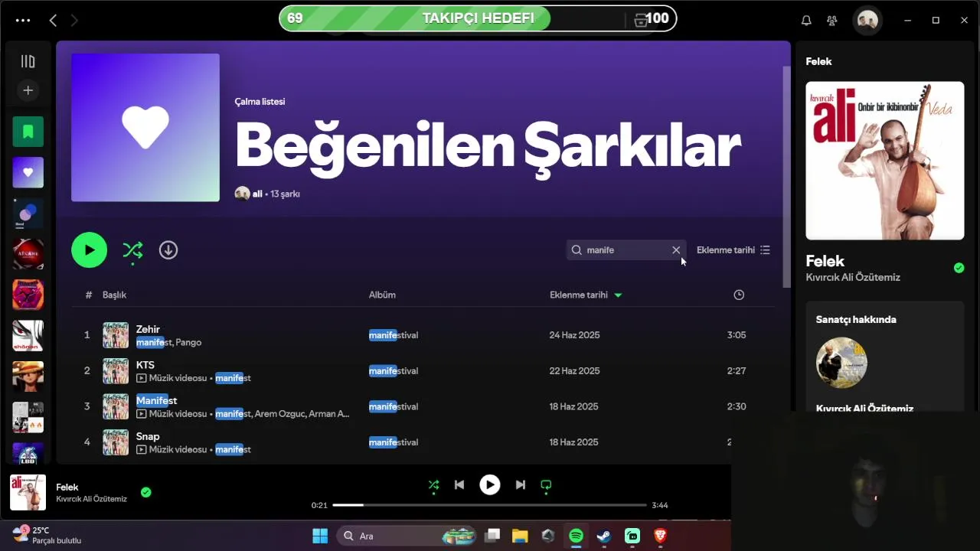Image resolution: width=980 pixels, height=551 pixels.
Task: Play the Beğenilen Şarkılar playlist
Action: pos(90,250)
